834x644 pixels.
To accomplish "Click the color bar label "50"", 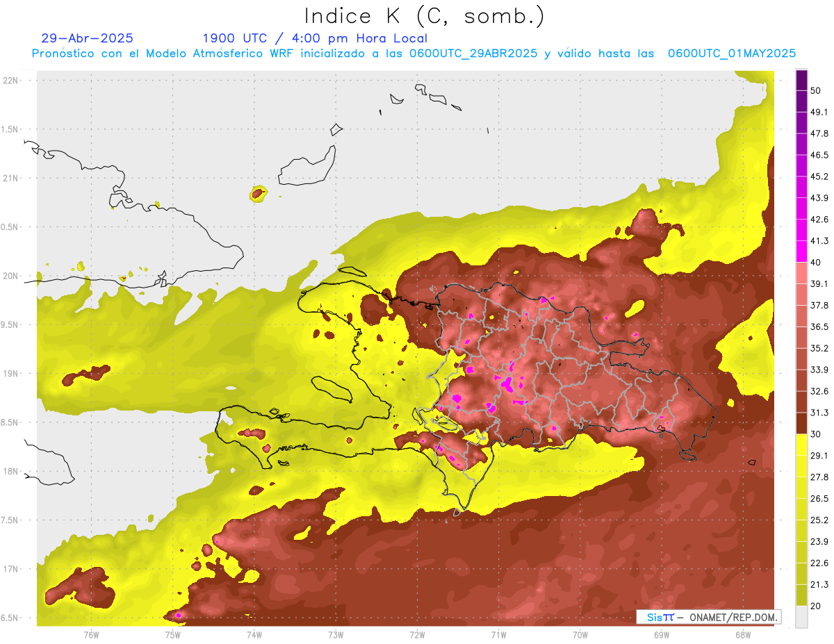I will click(816, 90).
